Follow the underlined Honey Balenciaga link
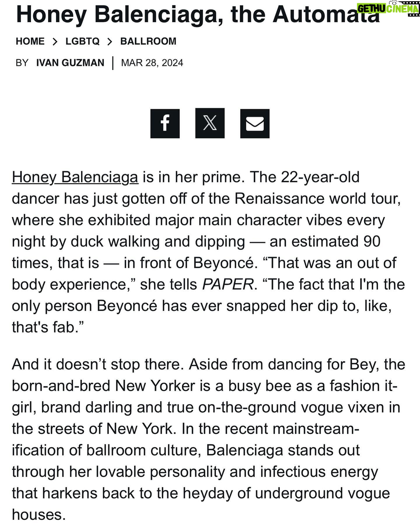Image resolution: width=420 pixels, height=525 pixels. (75, 177)
